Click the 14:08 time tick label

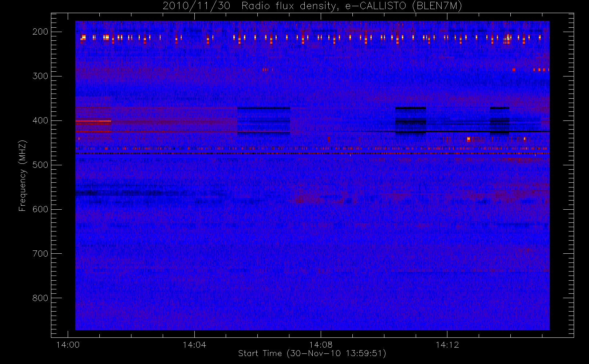tap(321, 345)
